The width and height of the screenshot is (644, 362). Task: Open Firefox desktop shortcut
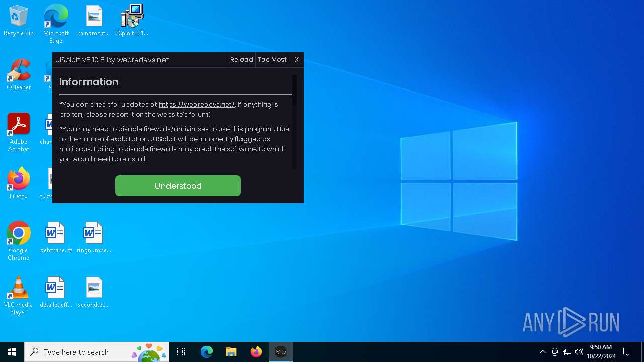tap(19, 184)
